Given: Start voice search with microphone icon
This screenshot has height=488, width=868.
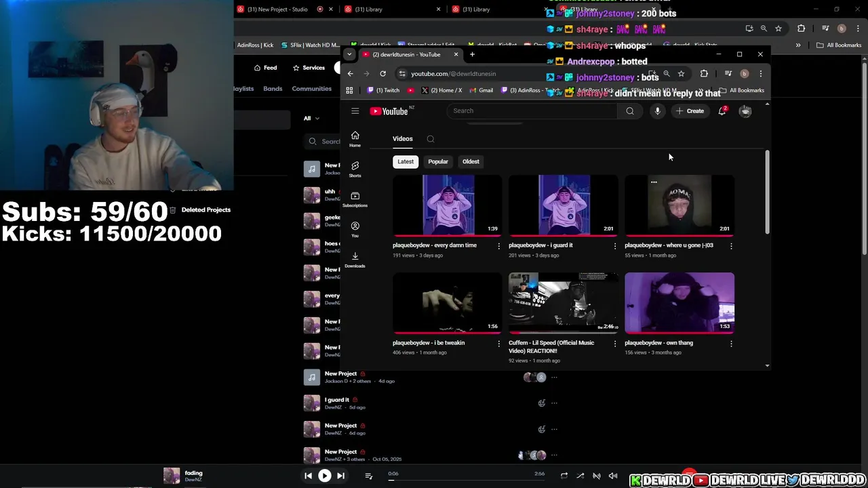Looking at the screenshot, I should (657, 111).
